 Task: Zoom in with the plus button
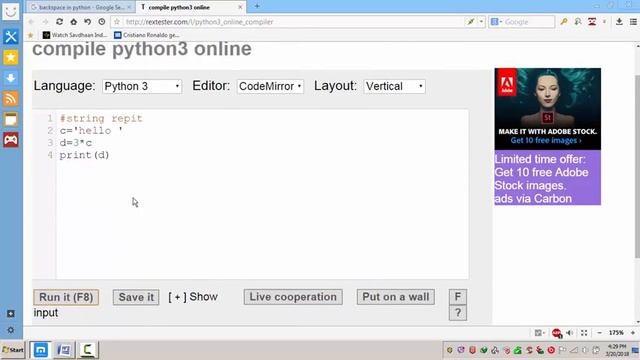click(x=633, y=333)
